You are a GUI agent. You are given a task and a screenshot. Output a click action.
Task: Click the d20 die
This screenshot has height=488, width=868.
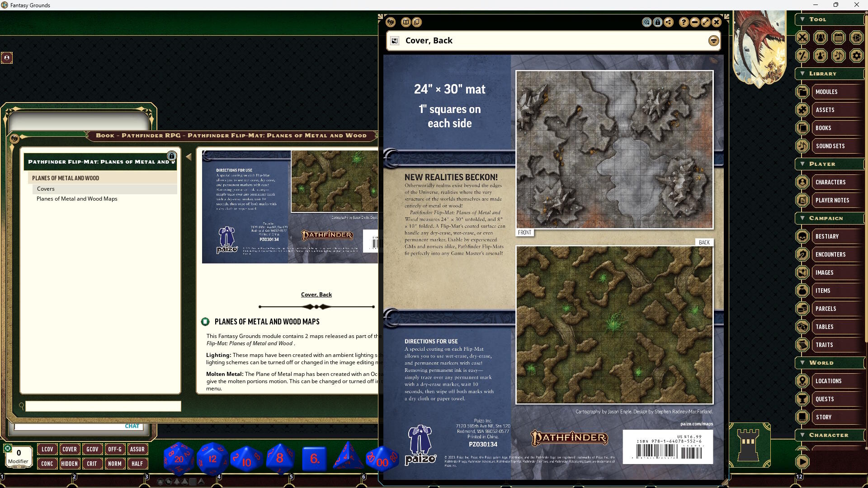coord(179,459)
